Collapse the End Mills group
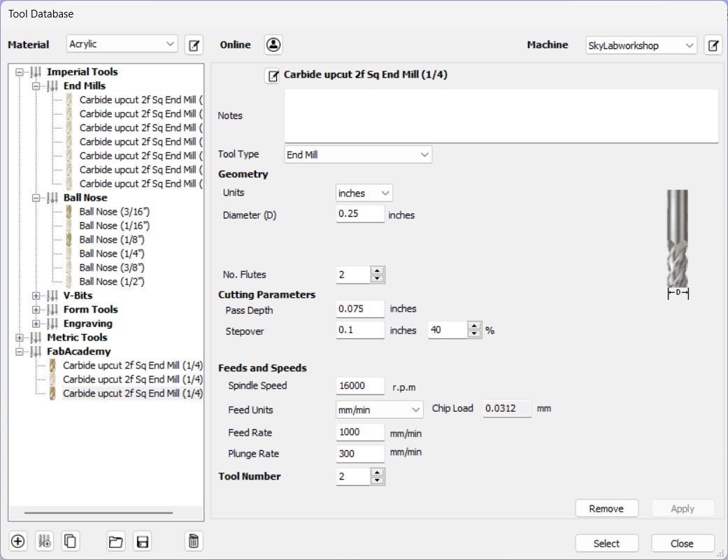 pyautogui.click(x=36, y=86)
